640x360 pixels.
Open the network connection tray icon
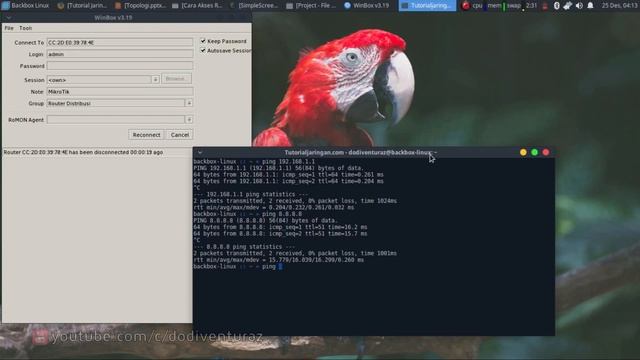[x=567, y=5]
